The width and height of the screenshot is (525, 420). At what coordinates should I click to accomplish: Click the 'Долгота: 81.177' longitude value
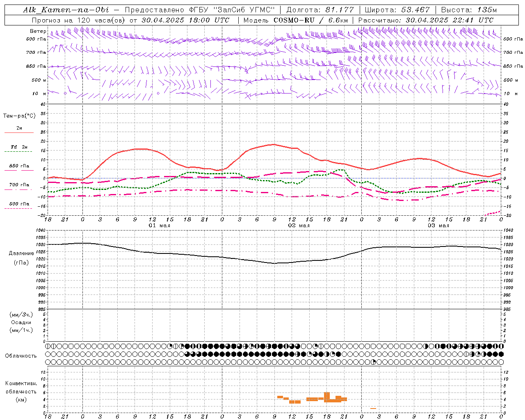320,10
